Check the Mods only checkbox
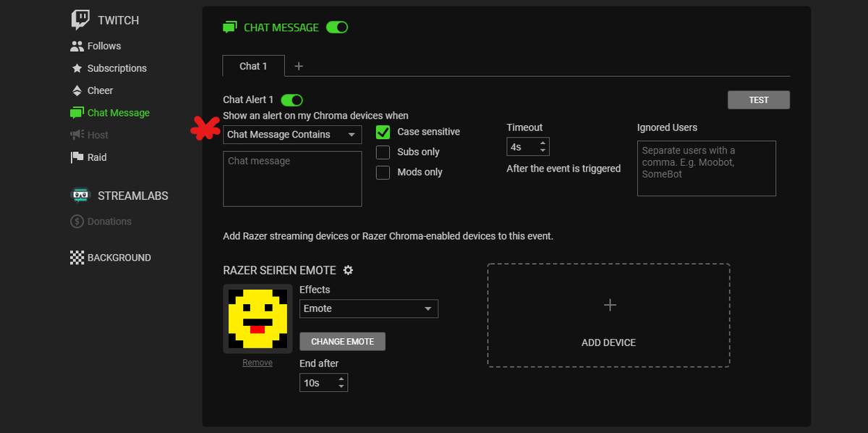The height and width of the screenshot is (433, 868). tap(383, 172)
